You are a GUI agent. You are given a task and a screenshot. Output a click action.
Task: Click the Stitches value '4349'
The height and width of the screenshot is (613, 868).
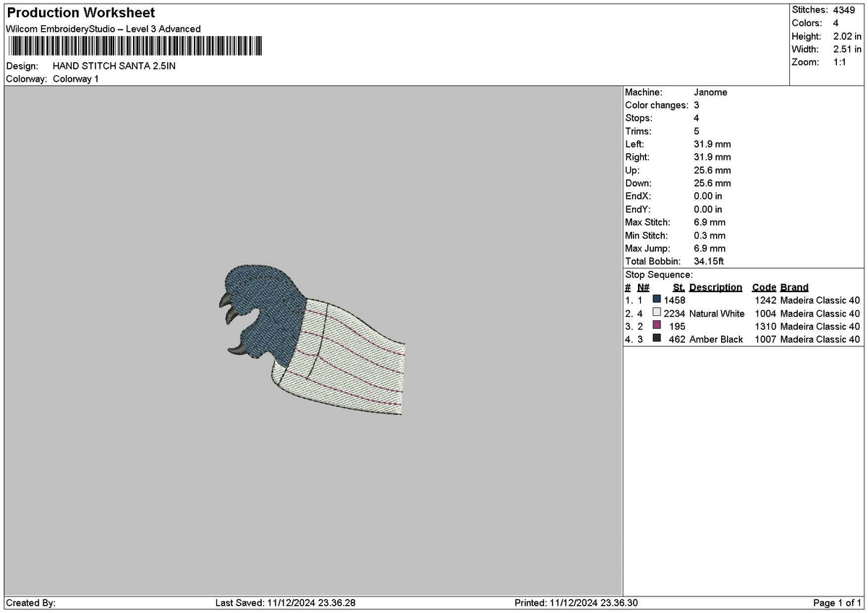pyautogui.click(x=843, y=10)
